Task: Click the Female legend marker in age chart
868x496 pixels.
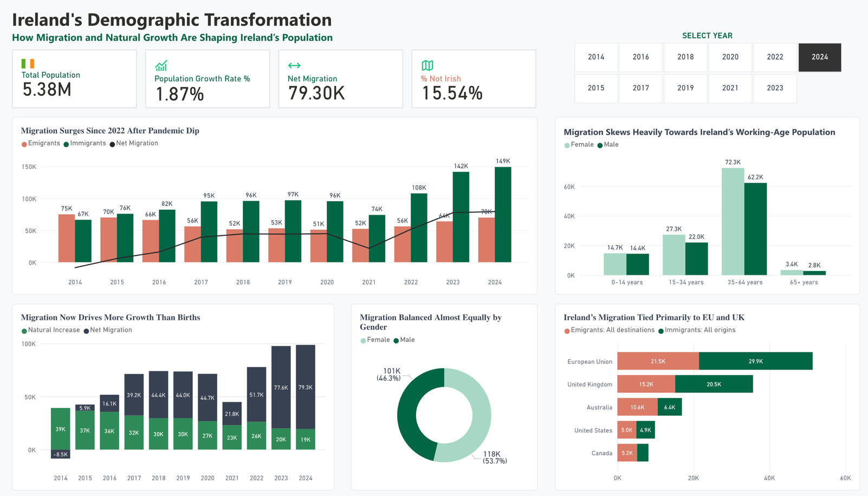Action: point(567,145)
